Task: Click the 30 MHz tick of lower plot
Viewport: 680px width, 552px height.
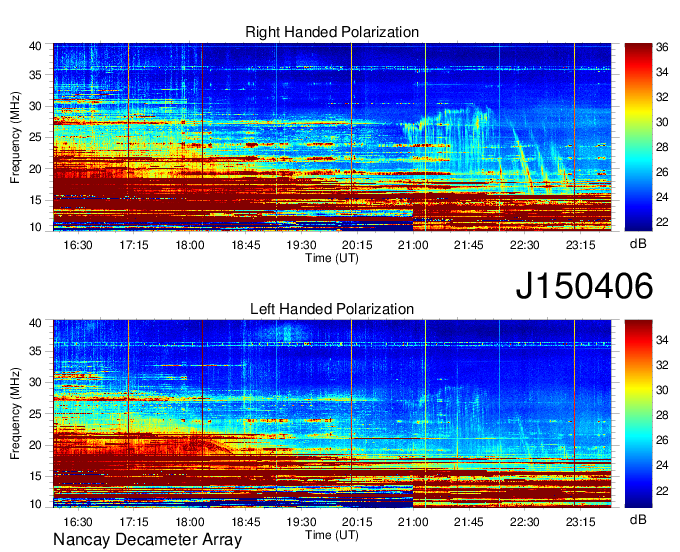Action: pyautogui.click(x=35, y=382)
